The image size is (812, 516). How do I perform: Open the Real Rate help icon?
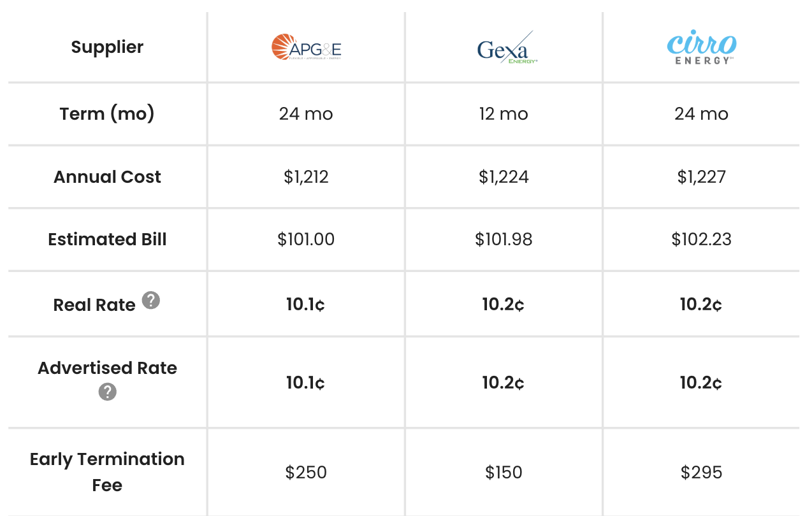coord(150,300)
